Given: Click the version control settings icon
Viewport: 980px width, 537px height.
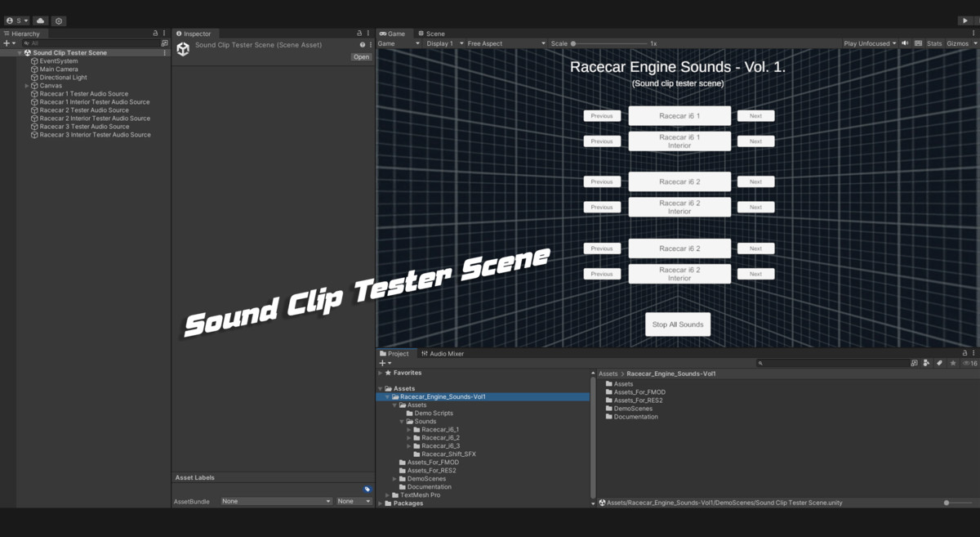Looking at the screenshot, I should [59, 20].
